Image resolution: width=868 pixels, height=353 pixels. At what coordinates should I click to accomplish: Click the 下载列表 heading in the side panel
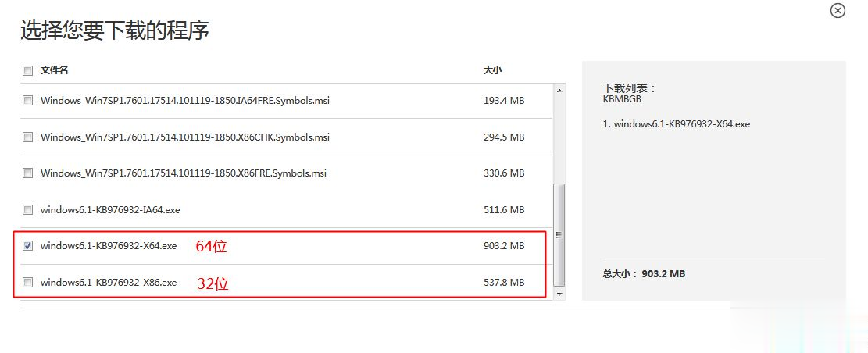[x=629, y=88]
